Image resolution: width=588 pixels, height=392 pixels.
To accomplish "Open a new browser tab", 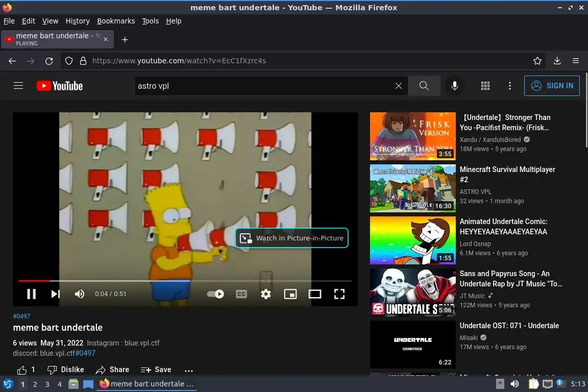I will click(125, 40).
